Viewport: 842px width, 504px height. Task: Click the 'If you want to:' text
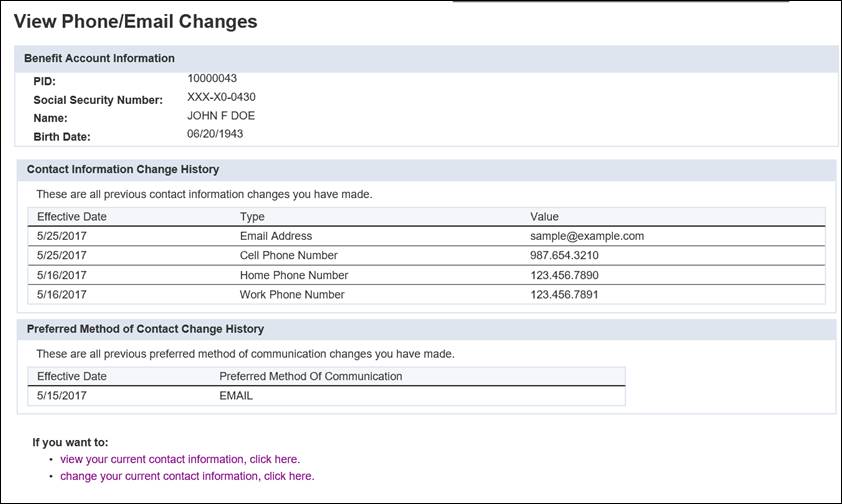click(x=70, y=442)
